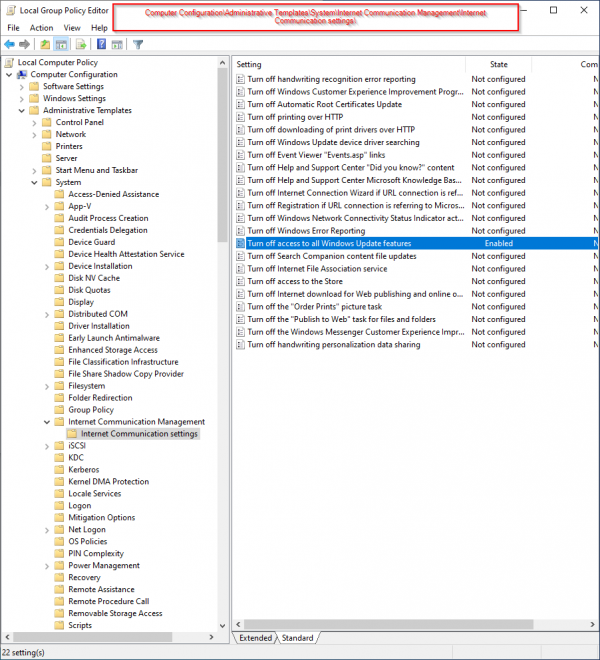Collapse the Administrative Templates node
The height and width of the screenshot is (660, 600).
(22, 110)
